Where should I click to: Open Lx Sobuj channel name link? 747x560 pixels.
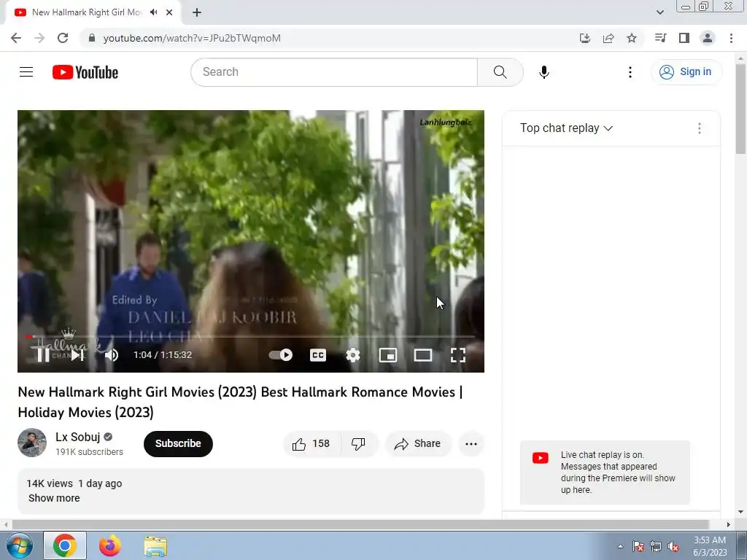[77, 437]
